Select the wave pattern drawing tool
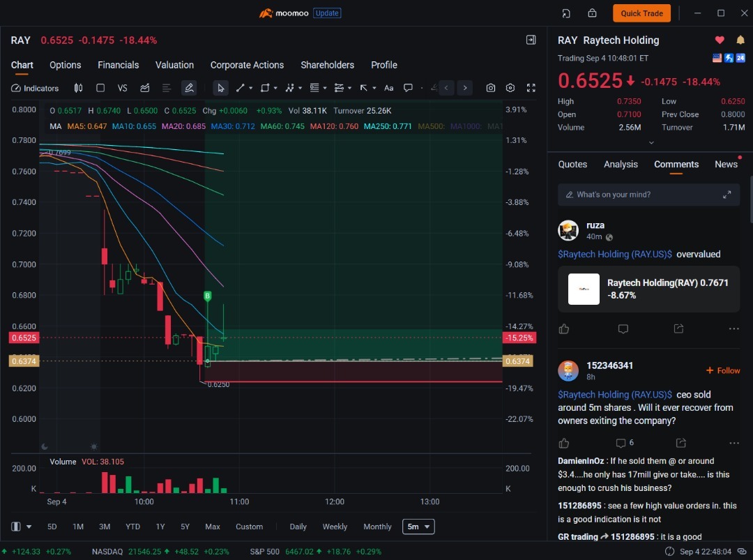753x560 pixels. (x=289, y=88)
